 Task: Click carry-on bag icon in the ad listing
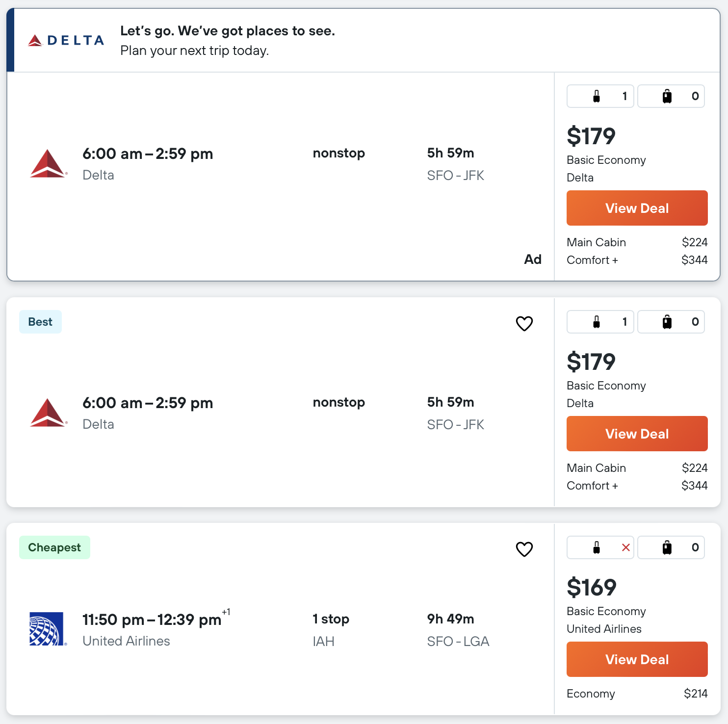coord(597,96)
